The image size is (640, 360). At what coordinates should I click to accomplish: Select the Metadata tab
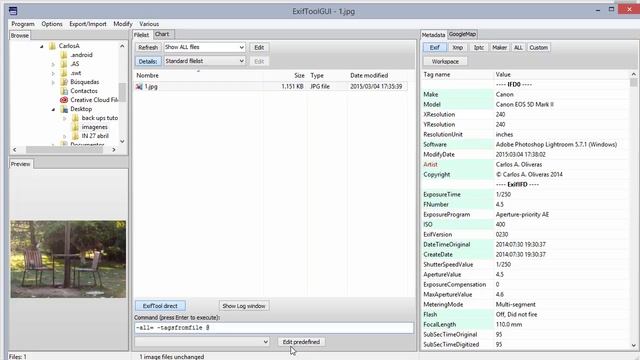[433, 35]
